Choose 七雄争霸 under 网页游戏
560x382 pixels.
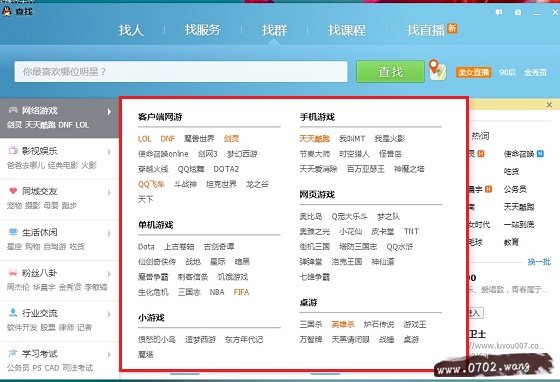pos(314,277)
